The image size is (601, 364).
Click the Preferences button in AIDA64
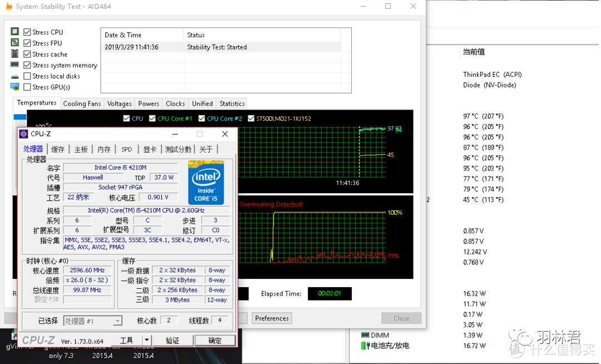pos(272,318)
